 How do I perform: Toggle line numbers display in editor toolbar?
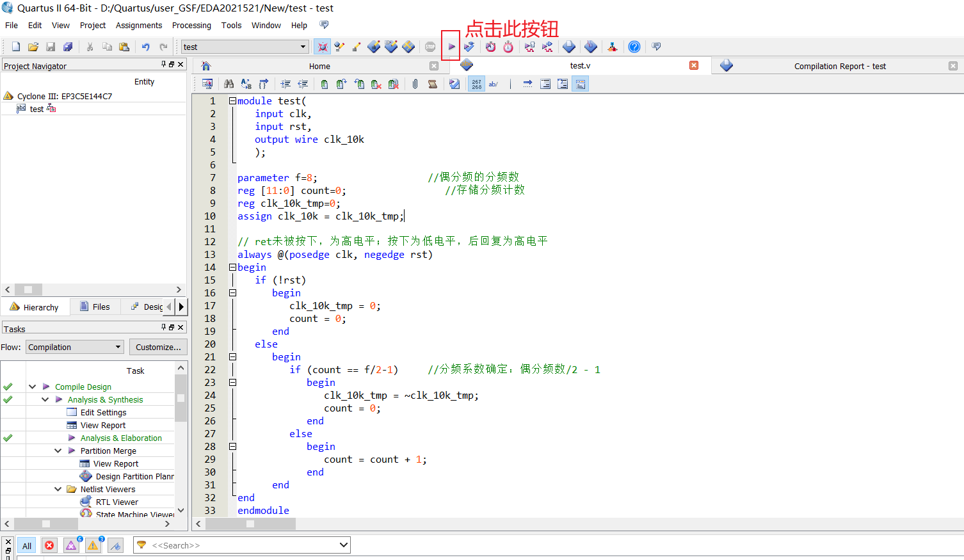[x=476, y=84]
